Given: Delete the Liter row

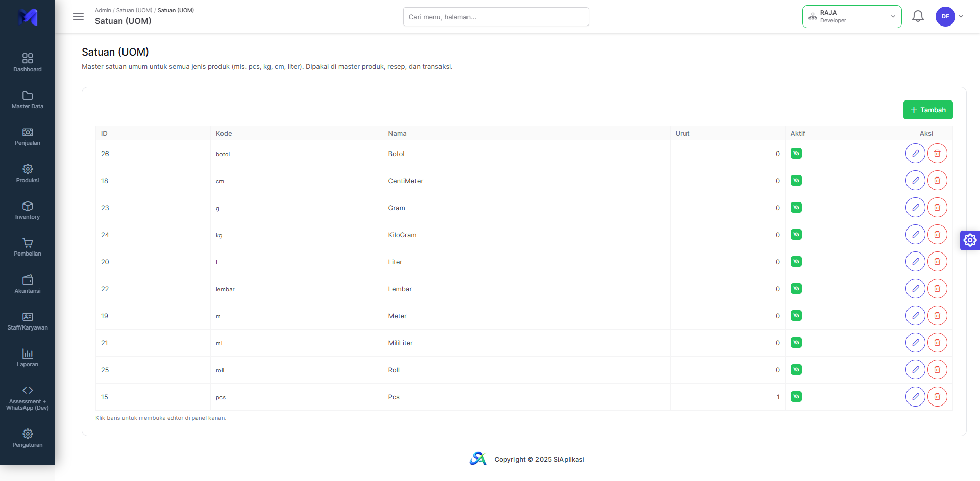Looking at the screenshot, I should (x=937, y=262).
